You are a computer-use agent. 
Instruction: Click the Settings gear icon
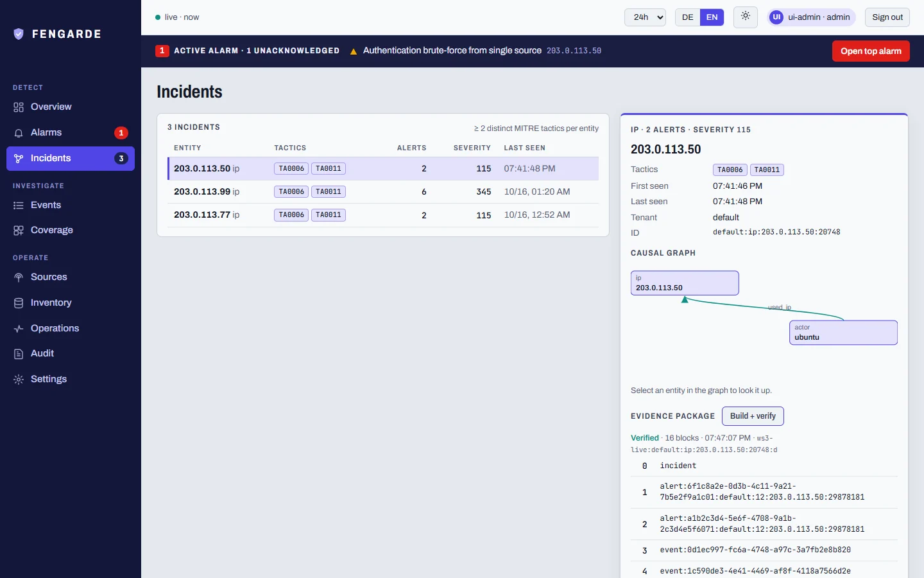tap(19, 380)
